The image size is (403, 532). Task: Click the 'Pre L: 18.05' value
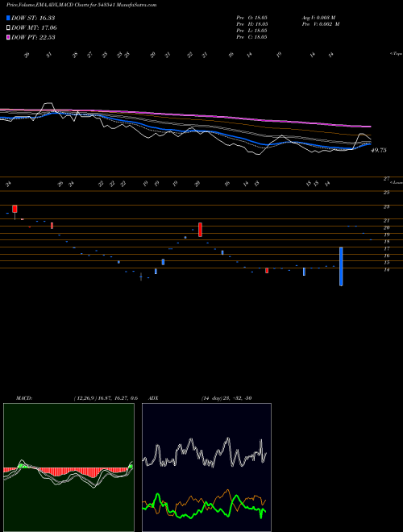coord(252,31)
